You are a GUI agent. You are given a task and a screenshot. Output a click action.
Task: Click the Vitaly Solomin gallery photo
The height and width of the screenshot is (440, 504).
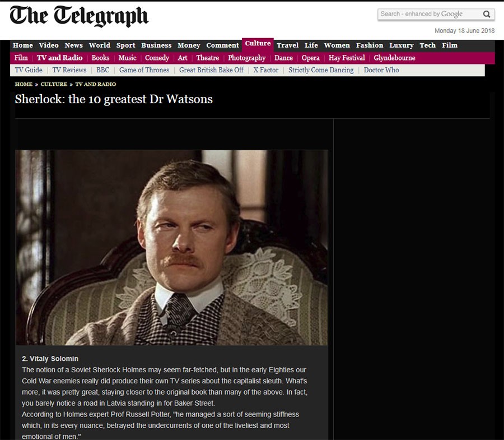172,247
